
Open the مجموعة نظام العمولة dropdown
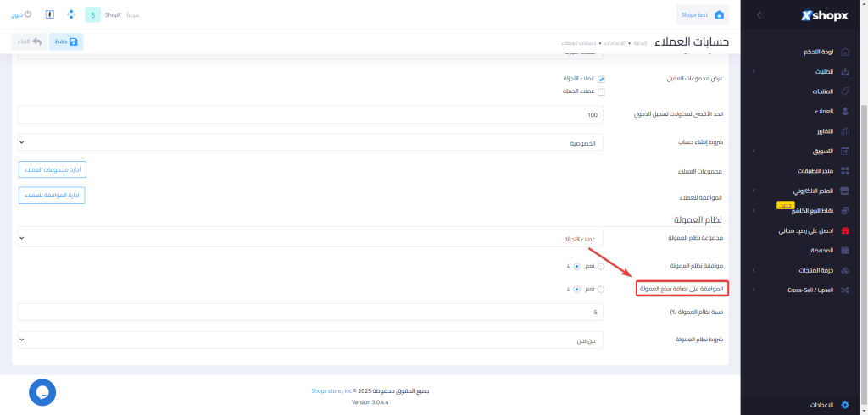coord(310,239)
